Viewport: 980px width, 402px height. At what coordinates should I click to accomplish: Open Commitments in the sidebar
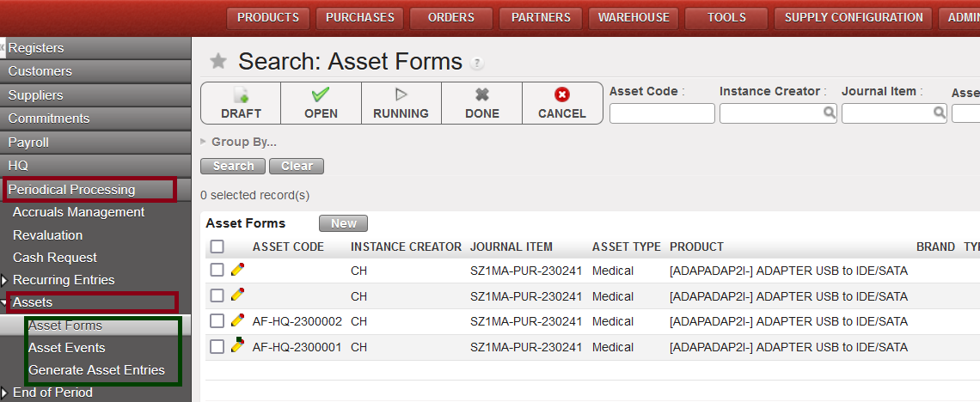pyautogui.click(x=95, y=119)
